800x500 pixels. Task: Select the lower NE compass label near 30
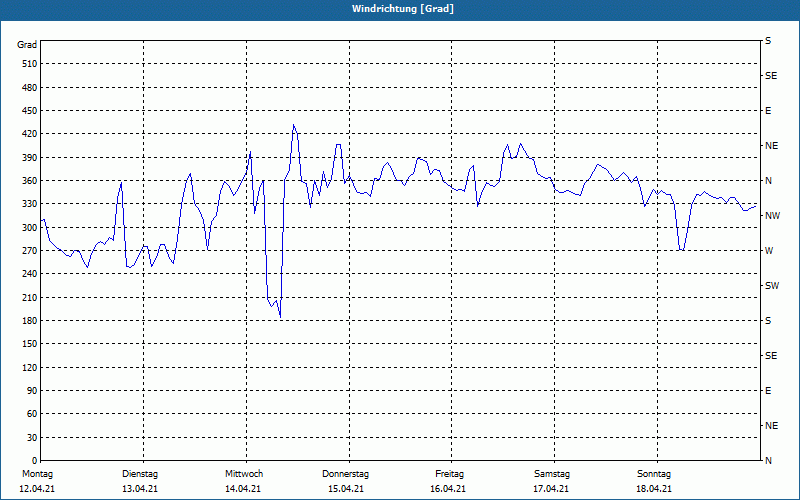771,426
